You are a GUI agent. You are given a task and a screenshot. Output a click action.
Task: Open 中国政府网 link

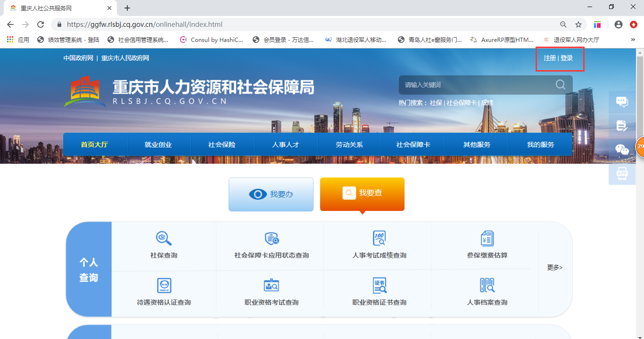click(78, 58)
